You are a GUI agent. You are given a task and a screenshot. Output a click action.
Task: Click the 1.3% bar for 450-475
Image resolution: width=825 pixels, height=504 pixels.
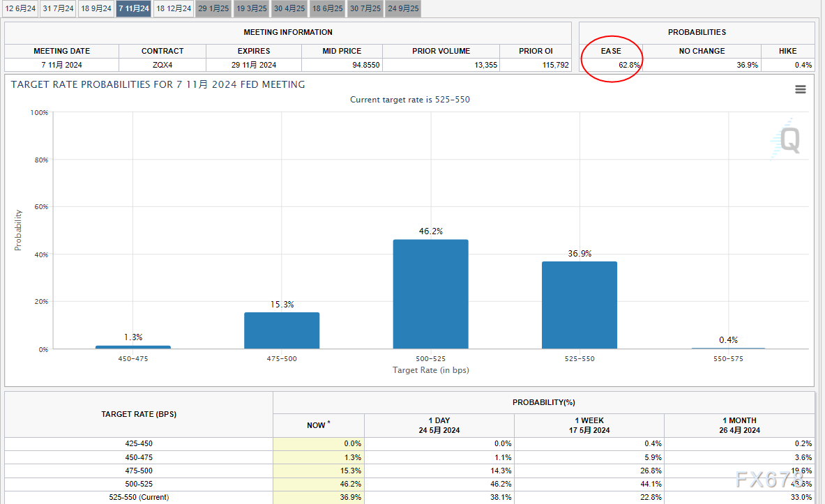click(133, 346)
